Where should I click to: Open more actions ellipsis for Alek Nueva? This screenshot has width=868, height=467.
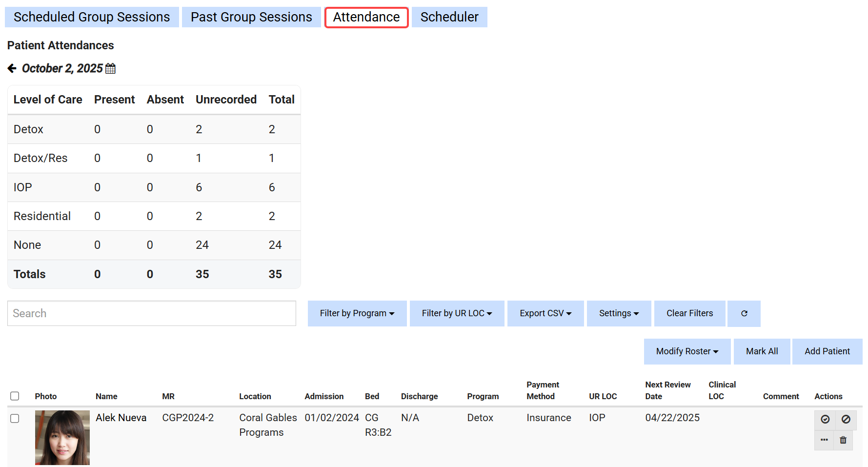(824, 440)
